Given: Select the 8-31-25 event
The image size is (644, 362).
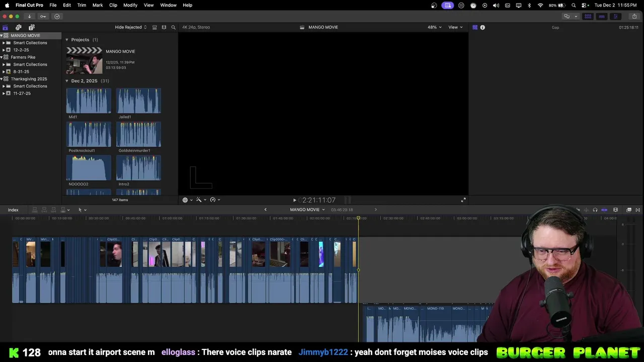Looking at the screenshot, I should click(21, 71).
